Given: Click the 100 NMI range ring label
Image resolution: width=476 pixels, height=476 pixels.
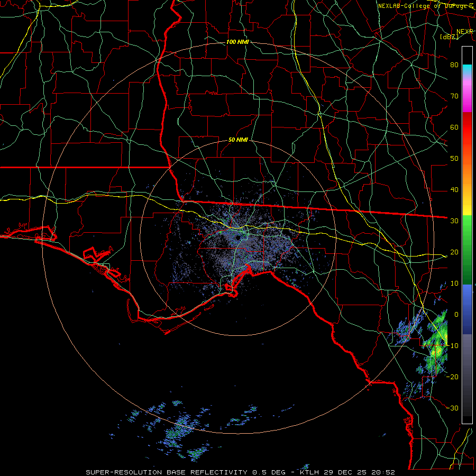Looking at the screenshot, I should tap(237, 42).
